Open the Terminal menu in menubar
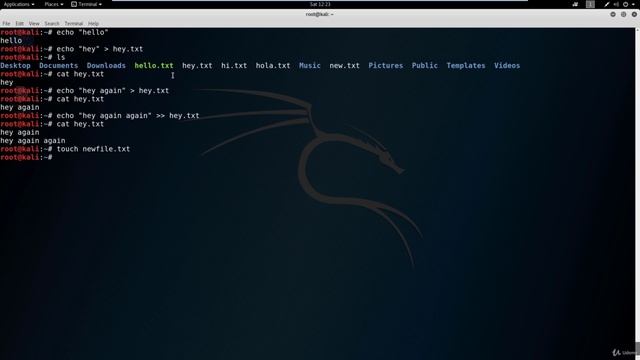Screen dimensions: 640x360 click(73, 24)
